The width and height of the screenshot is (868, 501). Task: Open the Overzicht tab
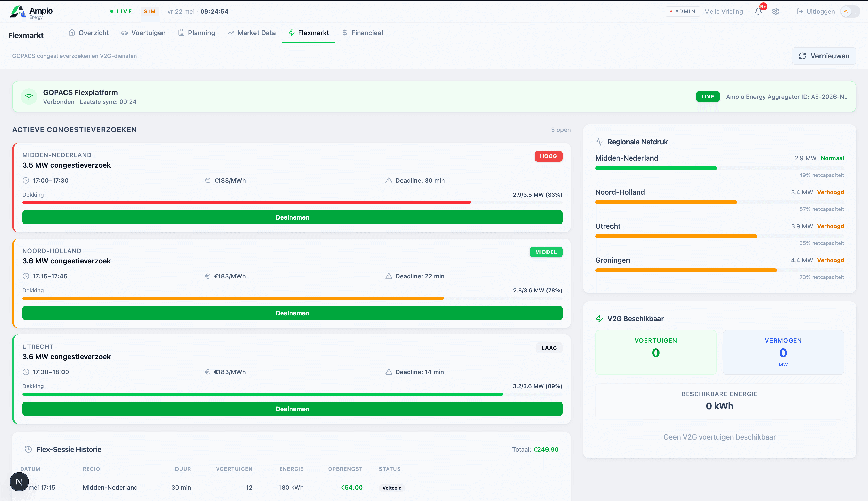(89, 33)
